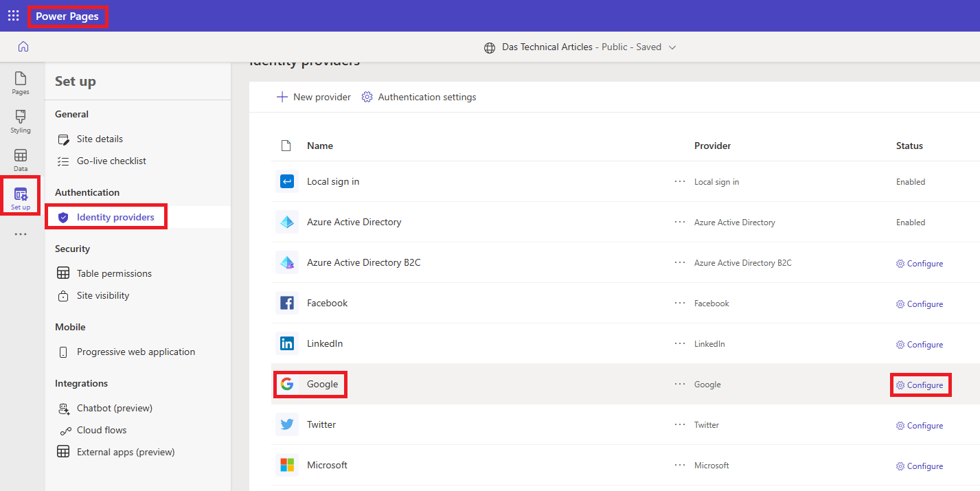Open the app launcher waffle icon

point(13,16)
